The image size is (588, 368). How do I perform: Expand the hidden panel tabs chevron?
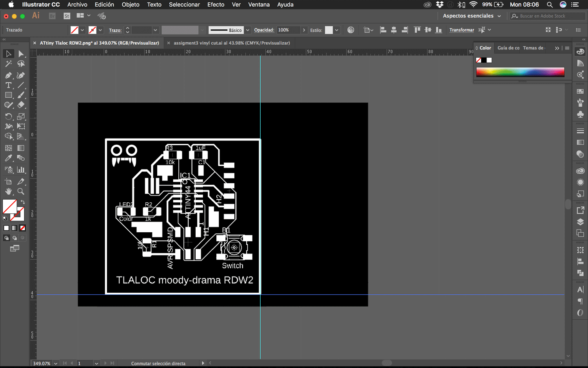pyautogui.click(x=557, y=48)
